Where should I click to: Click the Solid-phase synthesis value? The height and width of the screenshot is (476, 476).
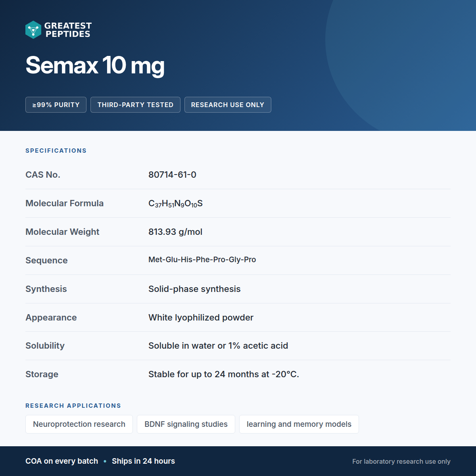pyautogui.click(x=194, y=289)
